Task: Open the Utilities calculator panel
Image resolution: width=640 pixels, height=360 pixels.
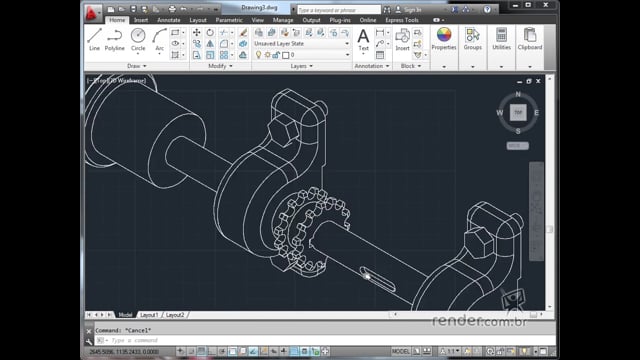Action: click(x=501, y=39)
